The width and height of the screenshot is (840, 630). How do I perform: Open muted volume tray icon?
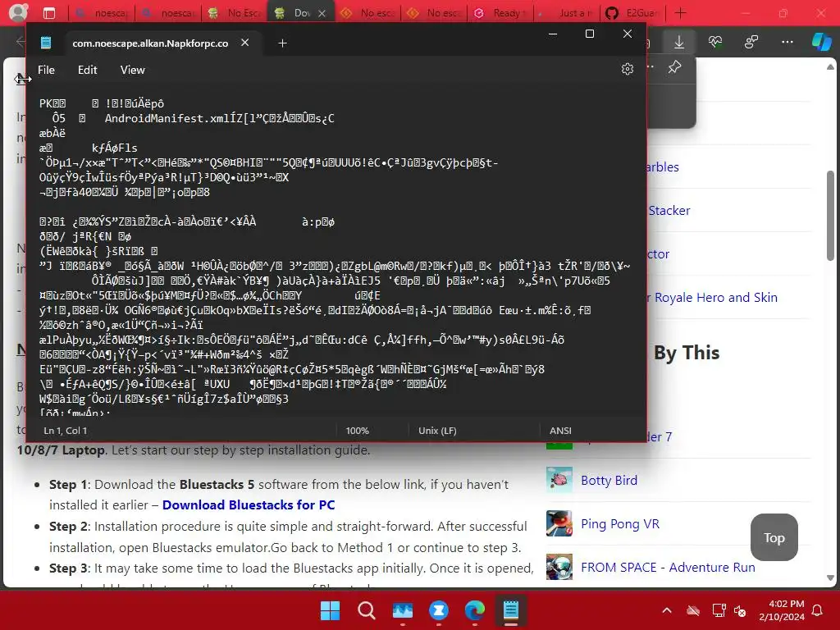741,610
